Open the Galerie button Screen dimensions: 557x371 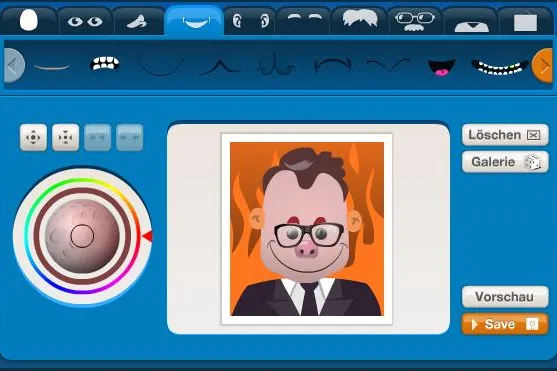coord(505,162)
